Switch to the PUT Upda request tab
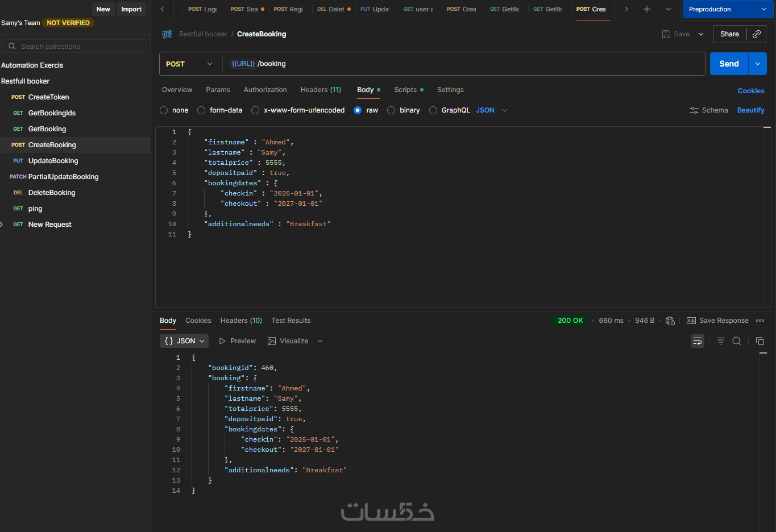The image size is (776, 532). 375,9
